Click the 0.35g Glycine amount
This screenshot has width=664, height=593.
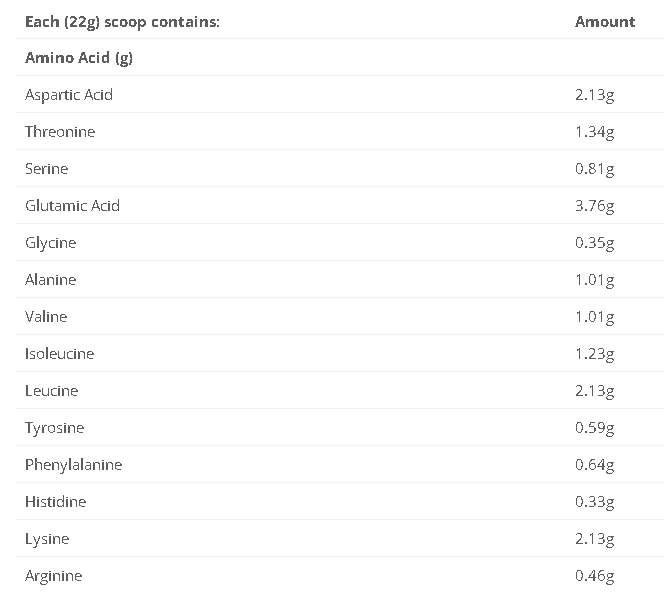pos(594,243)
